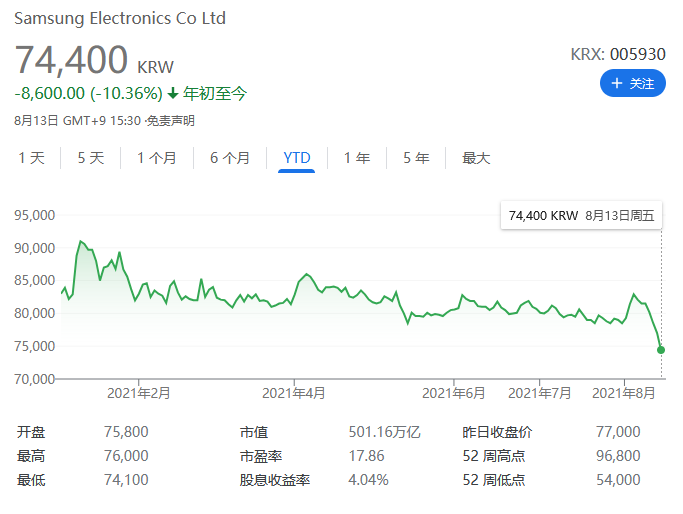Click the 市盈率 value 17.86
This screenshot has width=683, height=514.
(x=366, y=456)
